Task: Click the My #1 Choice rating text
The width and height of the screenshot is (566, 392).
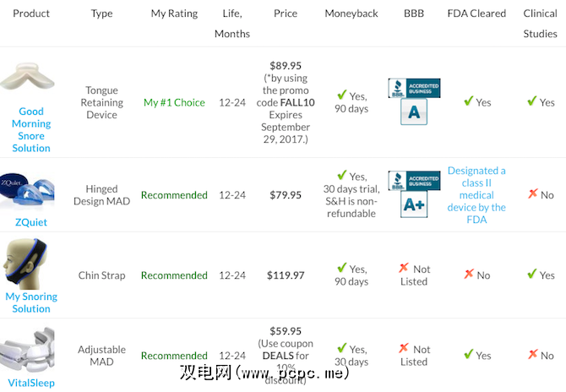Action: coord(174,102)
